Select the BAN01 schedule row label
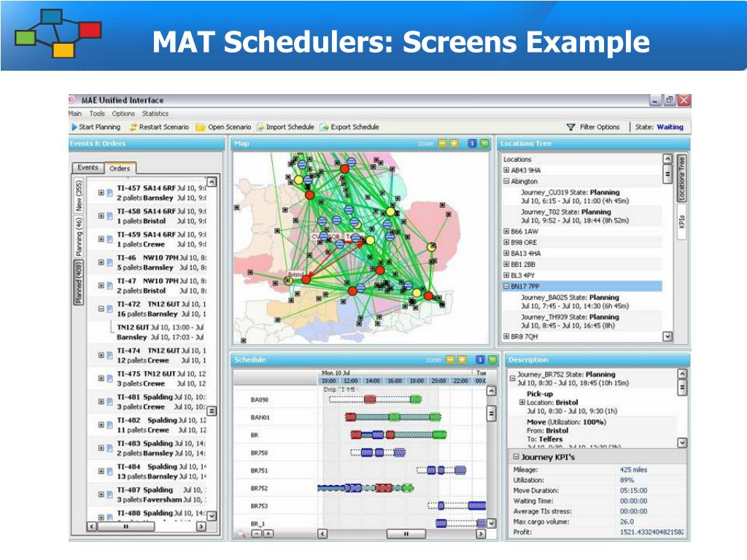The image size is (747, 560). tap(260, 418)
